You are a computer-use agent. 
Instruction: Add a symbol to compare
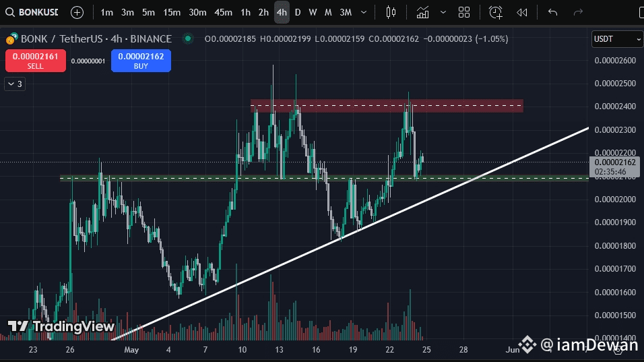[77, 12]
